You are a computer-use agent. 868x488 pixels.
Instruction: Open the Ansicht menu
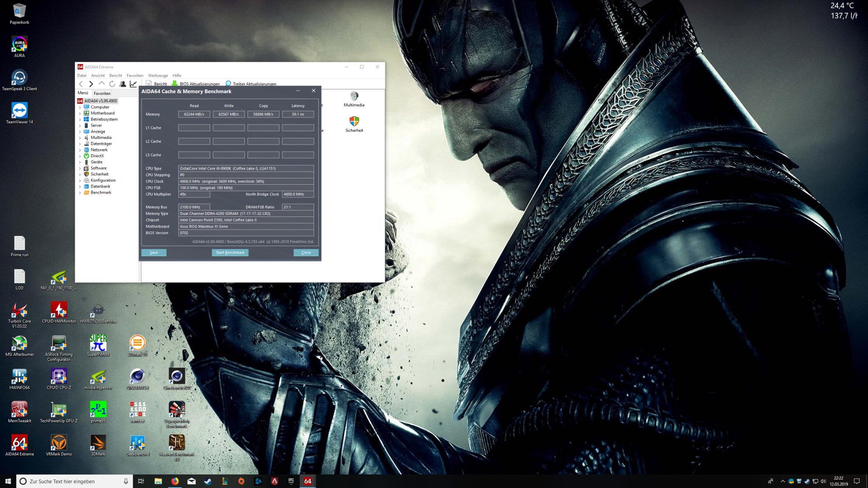click(98, 75)
